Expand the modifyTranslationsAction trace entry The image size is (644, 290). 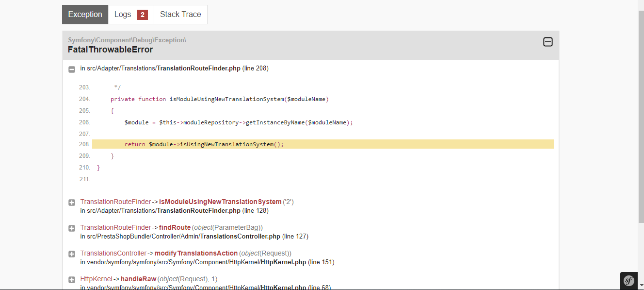coord(72,254)
